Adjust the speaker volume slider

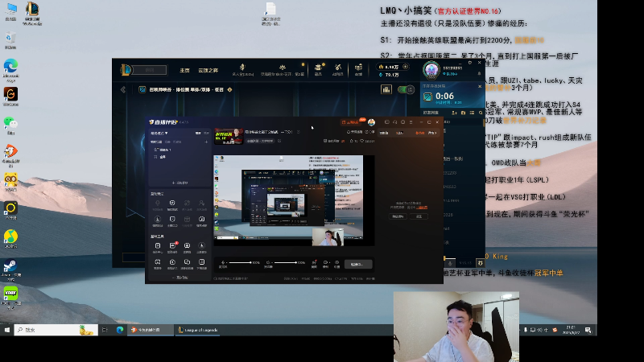(286, 262)
